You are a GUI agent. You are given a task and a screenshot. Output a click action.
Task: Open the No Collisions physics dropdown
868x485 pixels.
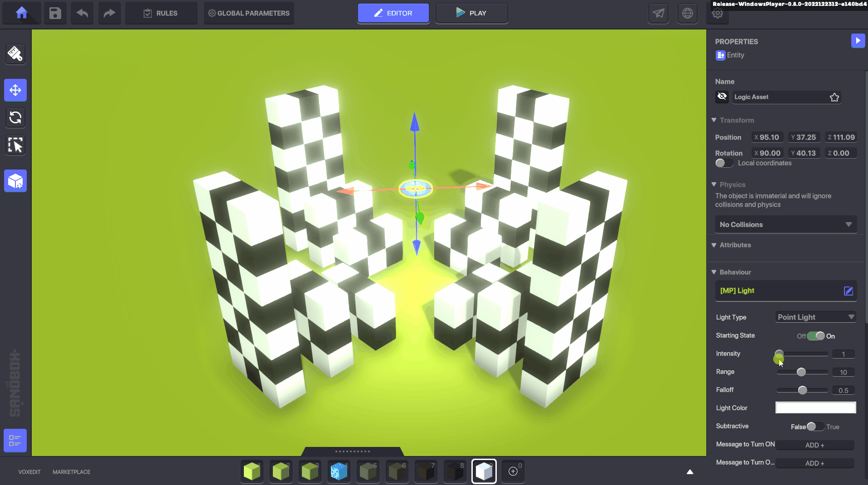pyautogui.click(x=786, y=224)
